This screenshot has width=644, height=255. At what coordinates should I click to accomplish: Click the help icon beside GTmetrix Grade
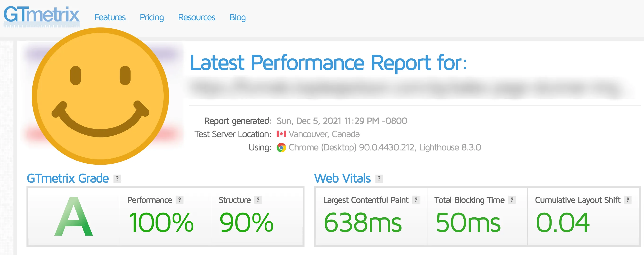(x=117, y=178)
